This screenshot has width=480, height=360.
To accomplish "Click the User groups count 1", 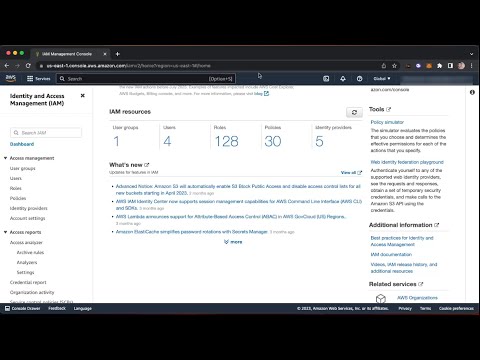I will [x=116, y=141].
